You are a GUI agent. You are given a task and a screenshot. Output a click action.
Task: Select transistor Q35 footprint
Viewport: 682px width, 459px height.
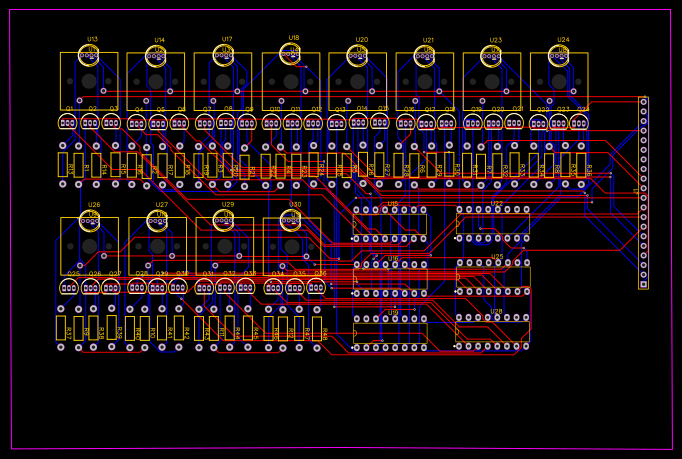pyautogui.click(x=295, y=287)
